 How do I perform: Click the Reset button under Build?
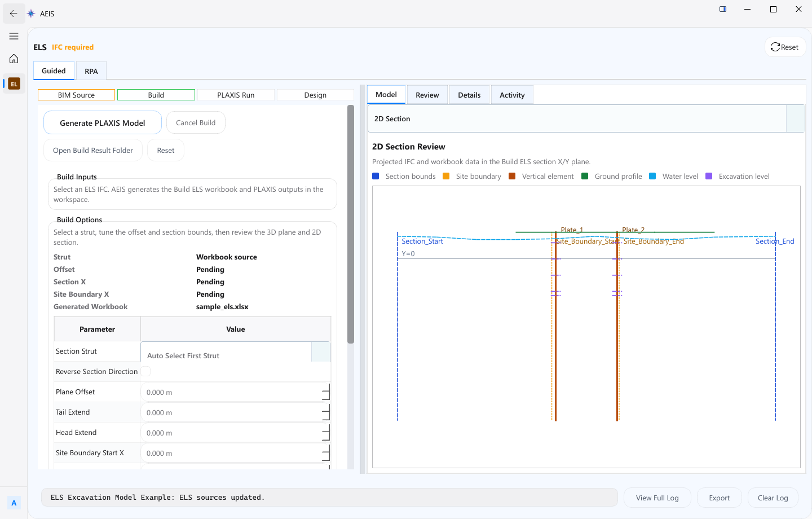tap(166, 151)
